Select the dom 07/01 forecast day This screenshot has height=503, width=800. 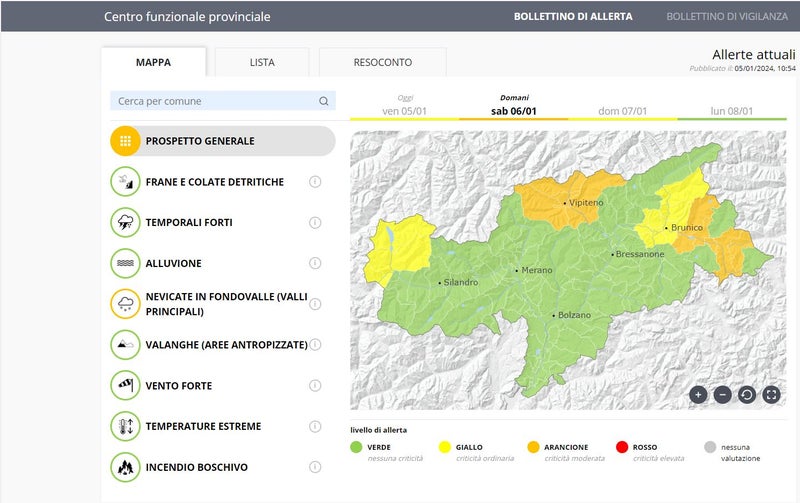pos(622,111)
